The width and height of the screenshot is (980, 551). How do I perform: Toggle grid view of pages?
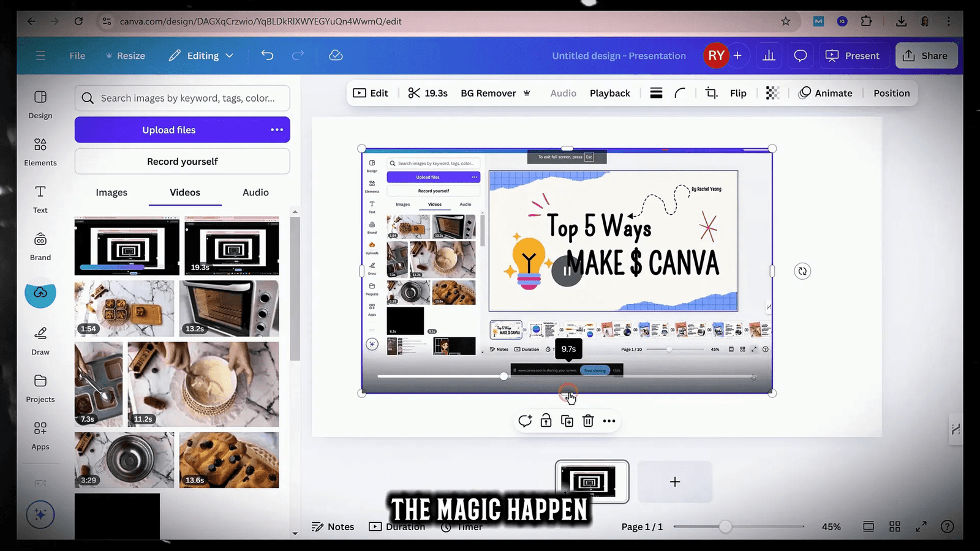pyautogui.click(x=895, y=527)
